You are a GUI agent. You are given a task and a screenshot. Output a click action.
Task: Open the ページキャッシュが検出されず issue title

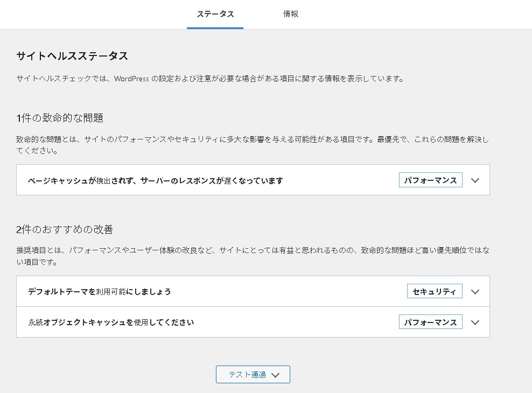coord(155,181)
